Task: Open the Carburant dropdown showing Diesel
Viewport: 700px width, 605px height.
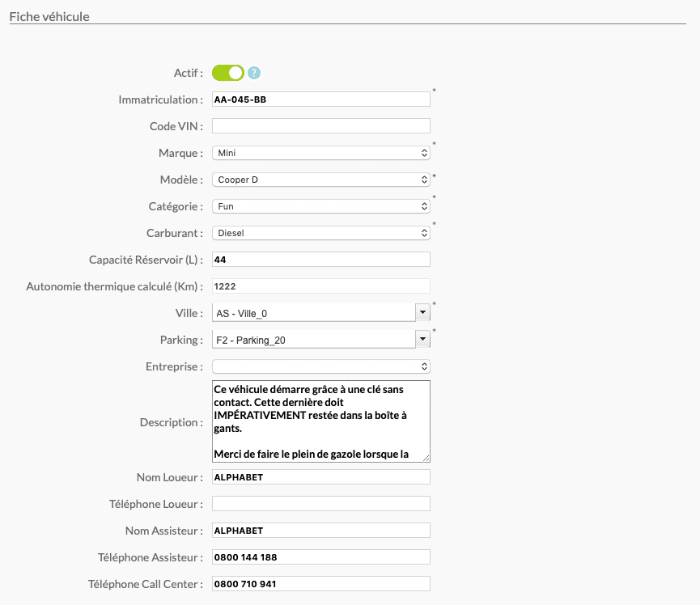Action: [321, 233]
